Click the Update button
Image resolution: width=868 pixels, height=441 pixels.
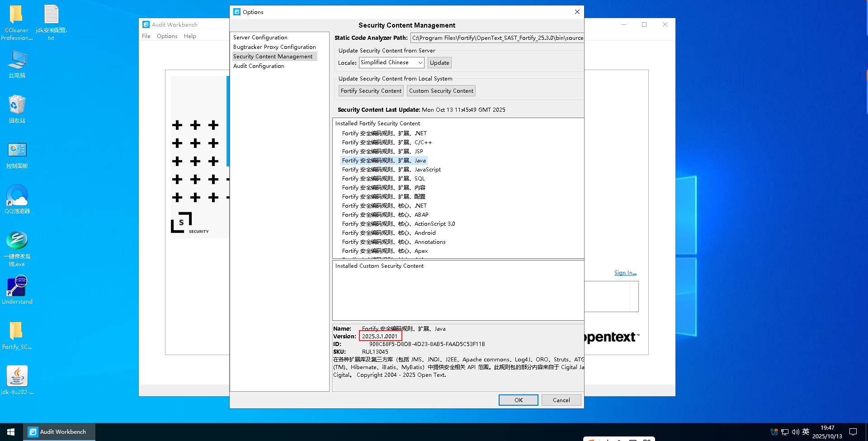click(x=439, y=63)
